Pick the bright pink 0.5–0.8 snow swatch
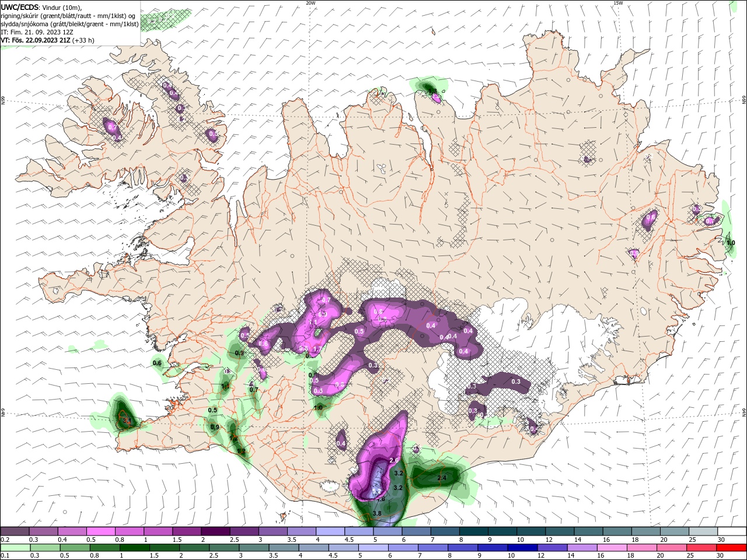747x560 pixels. [x=100, y=531]
